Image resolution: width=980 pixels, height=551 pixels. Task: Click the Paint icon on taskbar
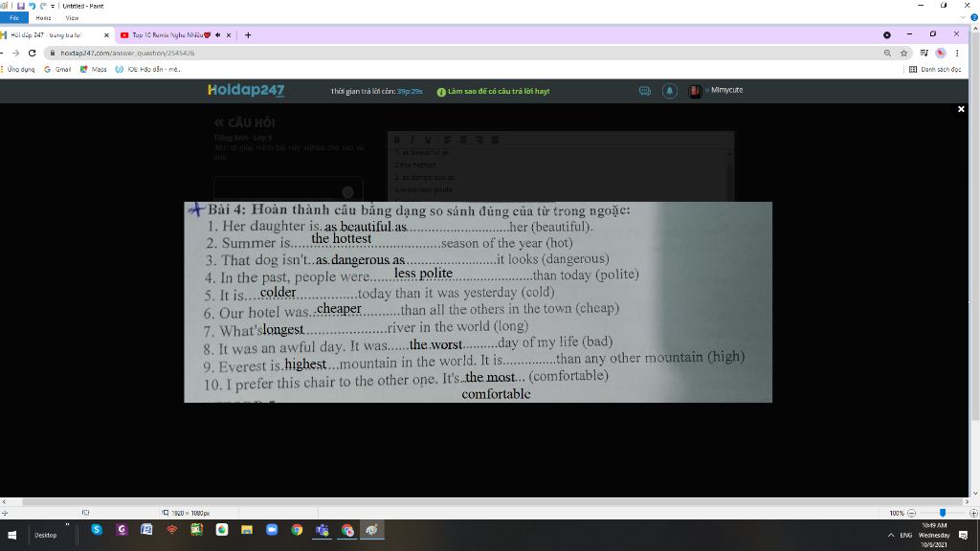[x=372, y=530]
